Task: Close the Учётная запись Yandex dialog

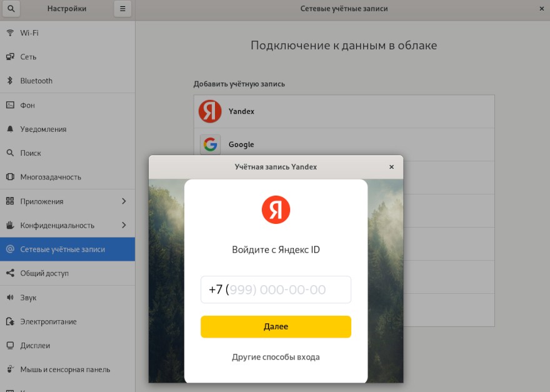Action: click(391, 167)
